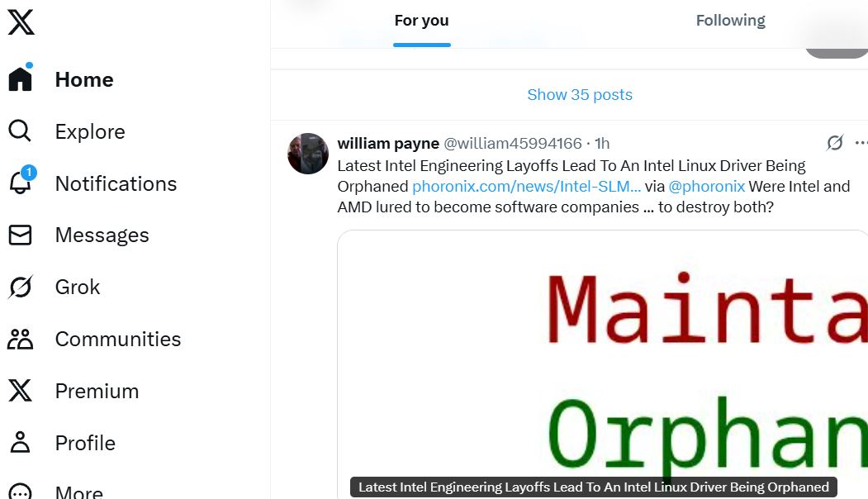Open Notifications via the bell icon
Image resolution: width=868 pixels, height=499 pixels.
(21, 183)
